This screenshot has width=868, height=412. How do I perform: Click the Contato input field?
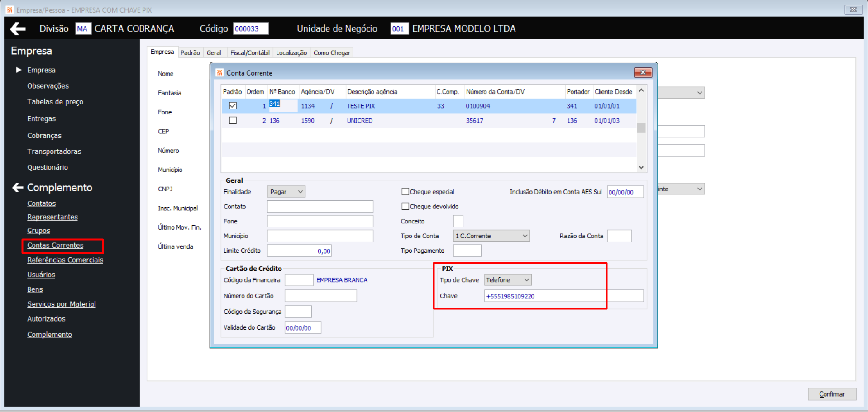320,207
